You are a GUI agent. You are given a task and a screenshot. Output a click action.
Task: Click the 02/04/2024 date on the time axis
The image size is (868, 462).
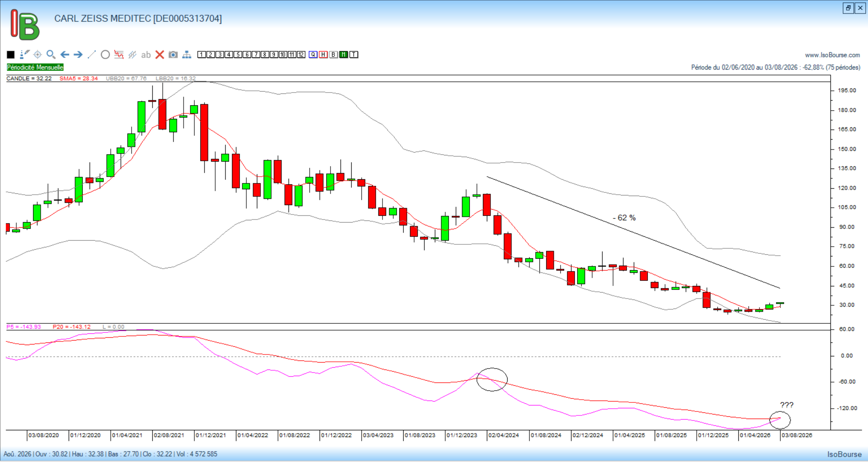[504, 435]
